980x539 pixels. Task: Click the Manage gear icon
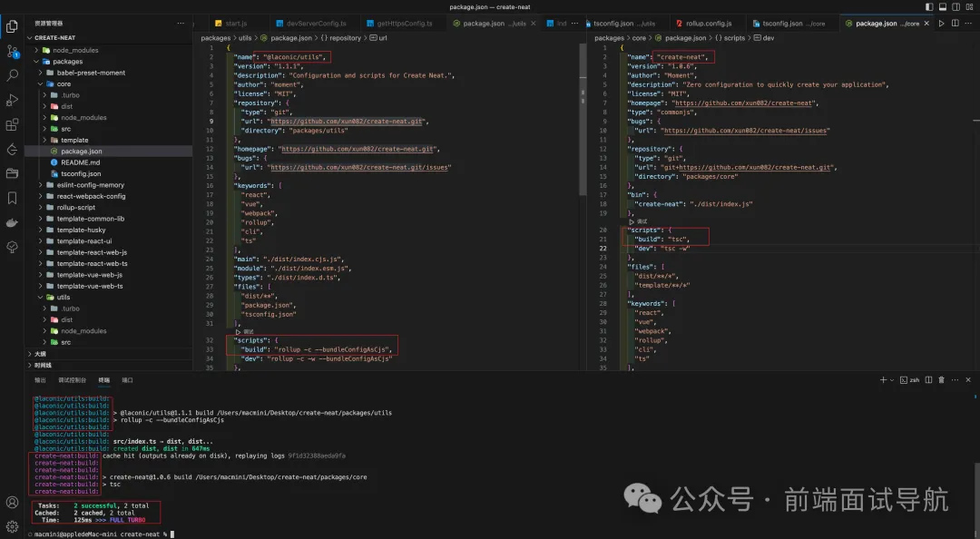pyautogui.click(x=12, y=526)
